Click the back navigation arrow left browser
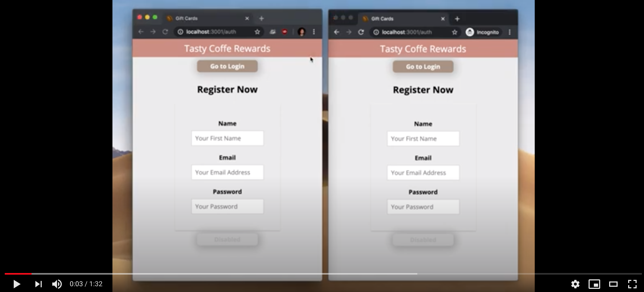Viewport: 644px width, 292px height. coord(141,32)
